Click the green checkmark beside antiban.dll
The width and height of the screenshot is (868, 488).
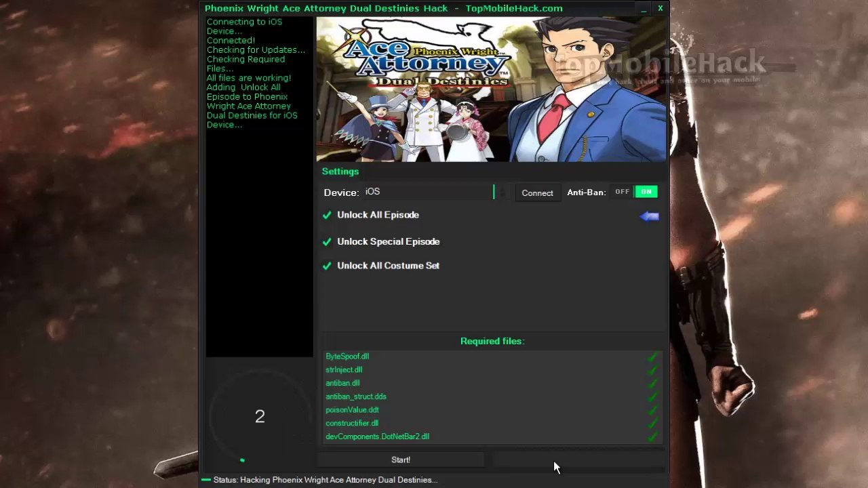click(652, 384)
